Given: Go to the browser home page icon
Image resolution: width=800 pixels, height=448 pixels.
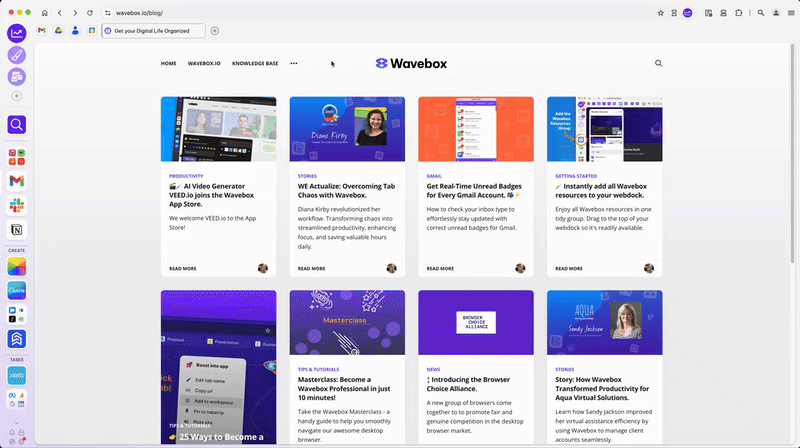Looking at the screenshot, I should [x=45, y=13].
